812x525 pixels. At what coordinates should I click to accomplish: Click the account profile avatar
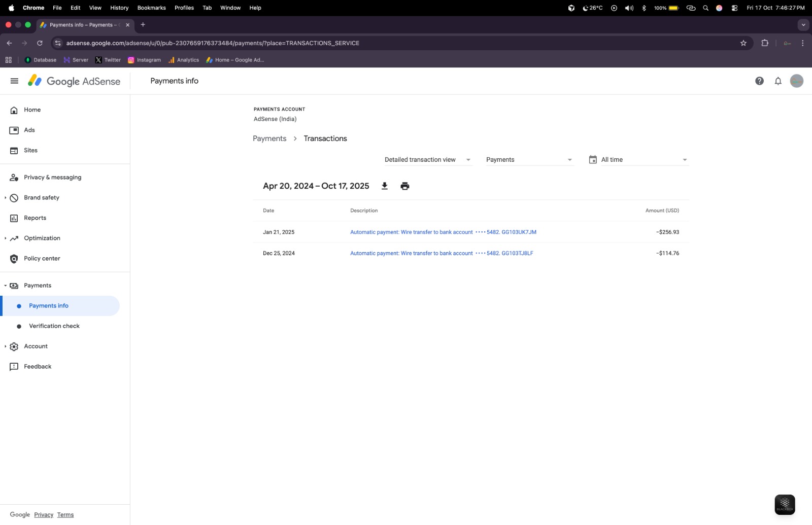tap(796, 81)
